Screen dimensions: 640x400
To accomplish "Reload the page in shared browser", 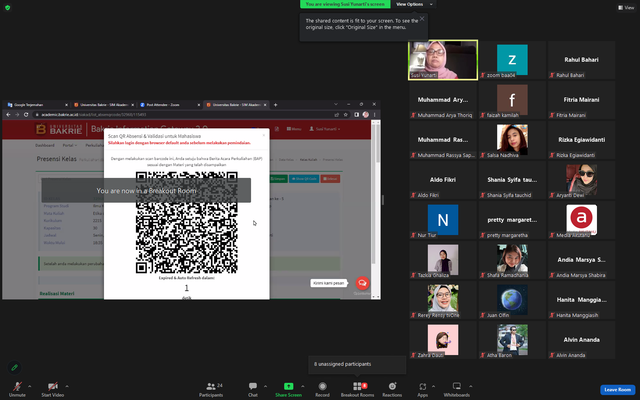I will (26, 115).
